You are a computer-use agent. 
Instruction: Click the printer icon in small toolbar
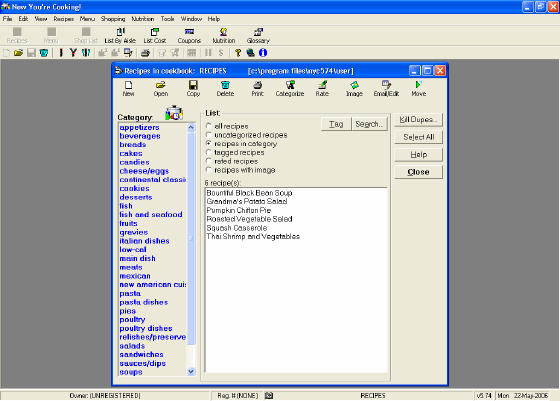[x=145, y=53]
